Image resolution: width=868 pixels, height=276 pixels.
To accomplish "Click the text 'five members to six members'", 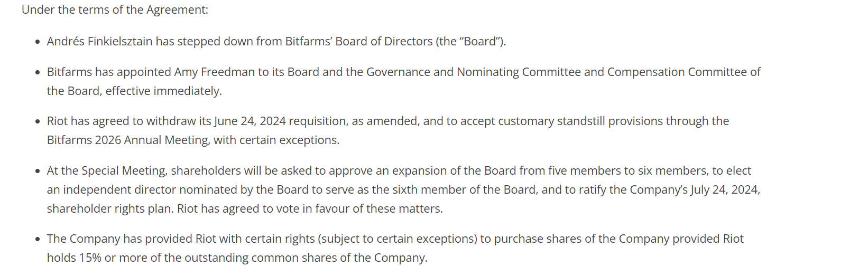I will pyautogui.click(x=629, y=170).
